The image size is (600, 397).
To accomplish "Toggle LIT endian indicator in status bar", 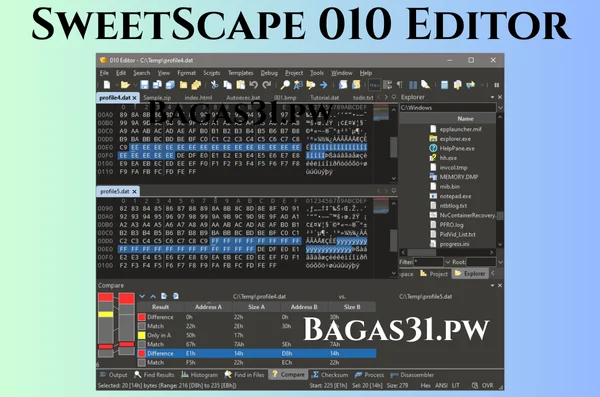I will 455,386.
